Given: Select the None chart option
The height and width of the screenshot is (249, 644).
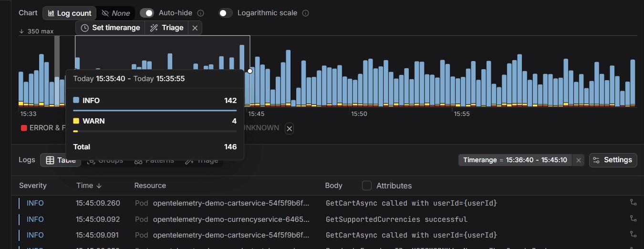Looking at the screenshot, I should click(x=116, y=13).
